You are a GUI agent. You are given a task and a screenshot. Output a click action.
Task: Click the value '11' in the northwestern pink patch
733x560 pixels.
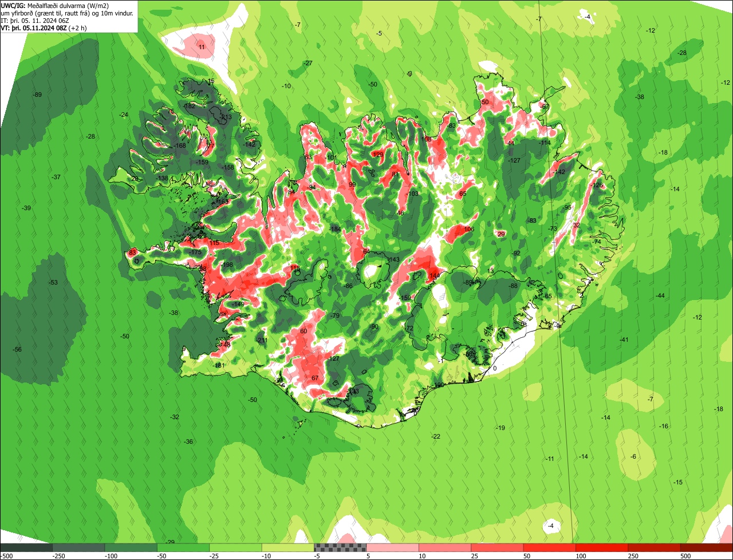(x=201, y=46)
